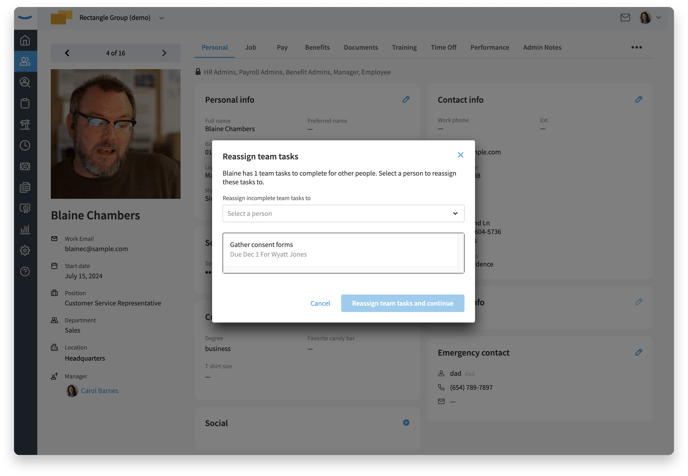Edit Emergency contact with pencil icon
This screenshot has width=688, height=476.
[638, 353]
